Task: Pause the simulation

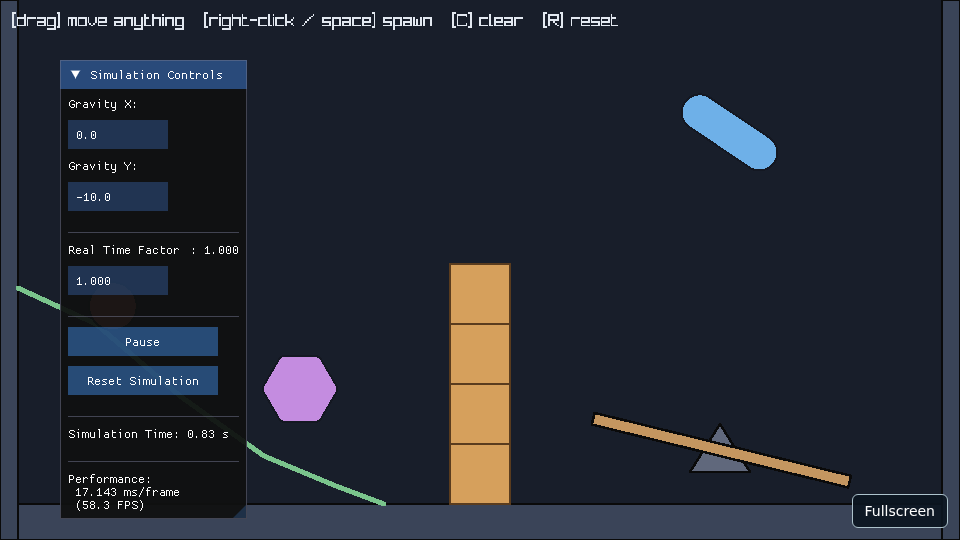Action: (x=143, y=342)
